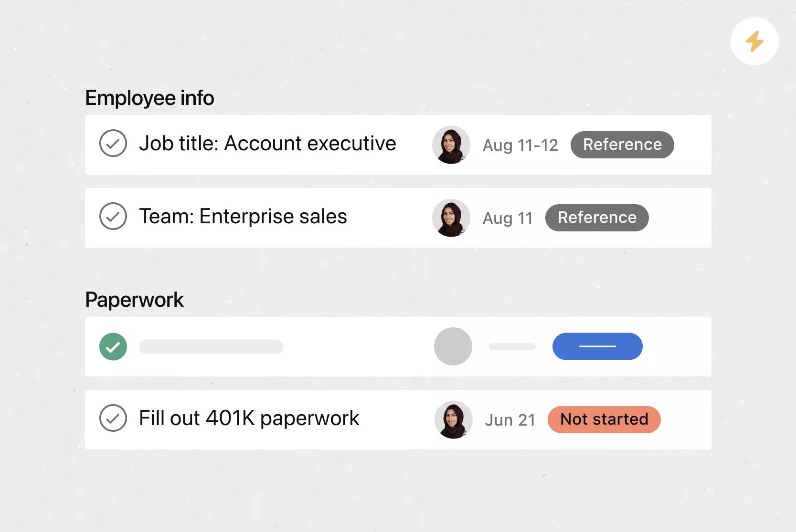Click the blue status pill in Paperwork
796x532 pixels.
click(597, 346)
